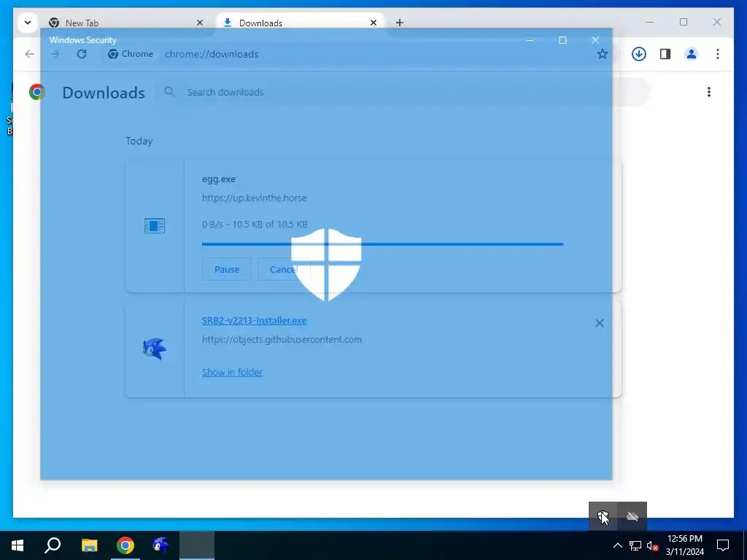Click the Sonic app taskbar icon

click(x=160, y=545)
